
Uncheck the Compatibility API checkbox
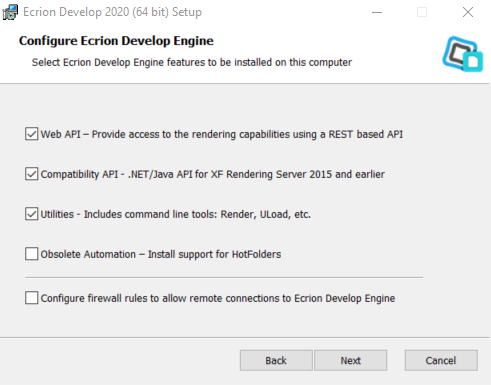31,174
